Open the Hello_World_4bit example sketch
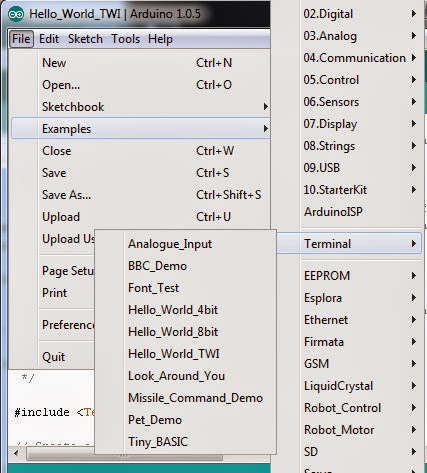The height and width of the screenshot is (473, 427). click(x=186, y=310)
